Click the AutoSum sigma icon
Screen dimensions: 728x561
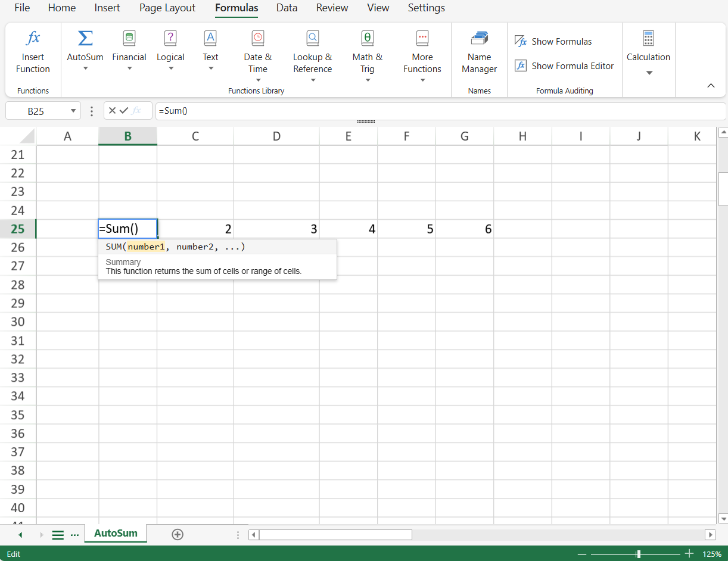point(85,39)
